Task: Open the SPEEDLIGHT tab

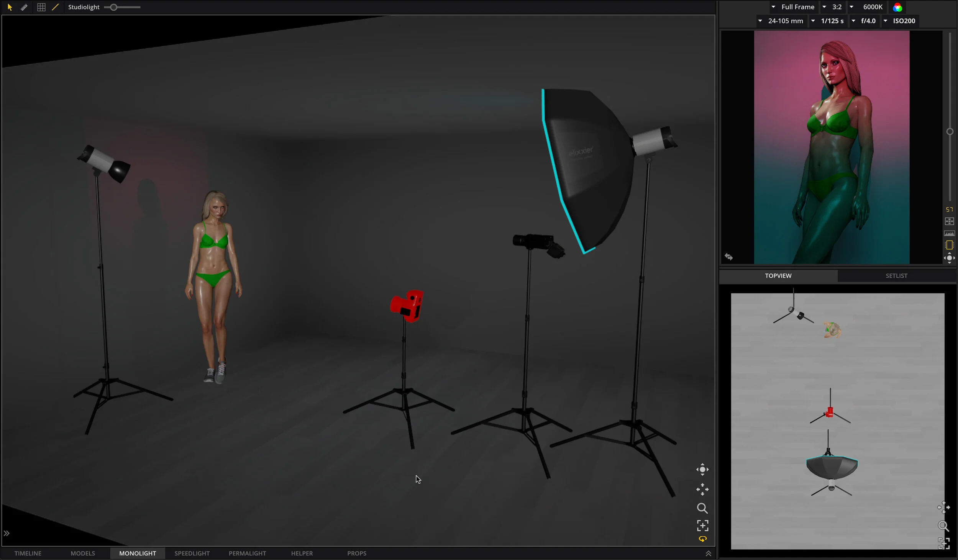Action: (x=192, y=553)
